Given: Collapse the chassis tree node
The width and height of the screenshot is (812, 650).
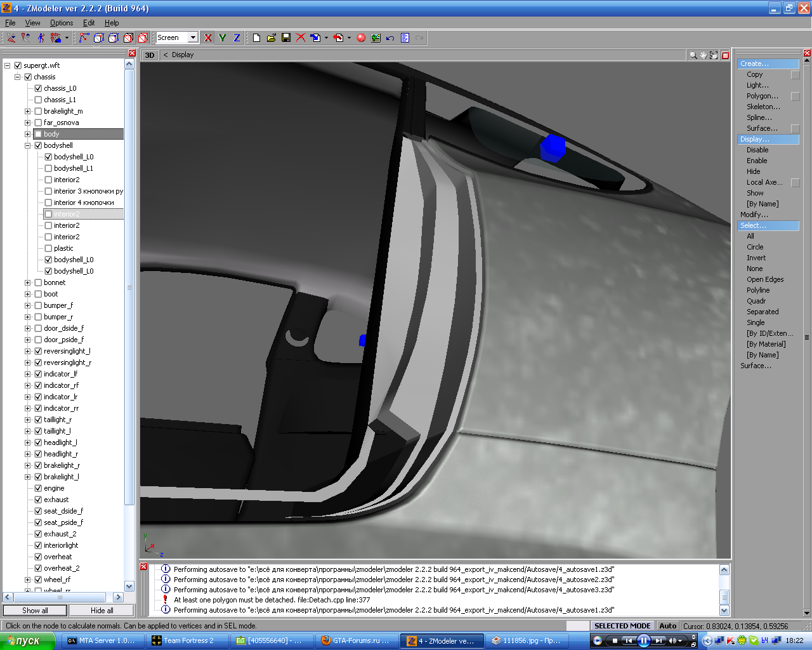Looking at the screenshot, I should (x=18, y=77).
